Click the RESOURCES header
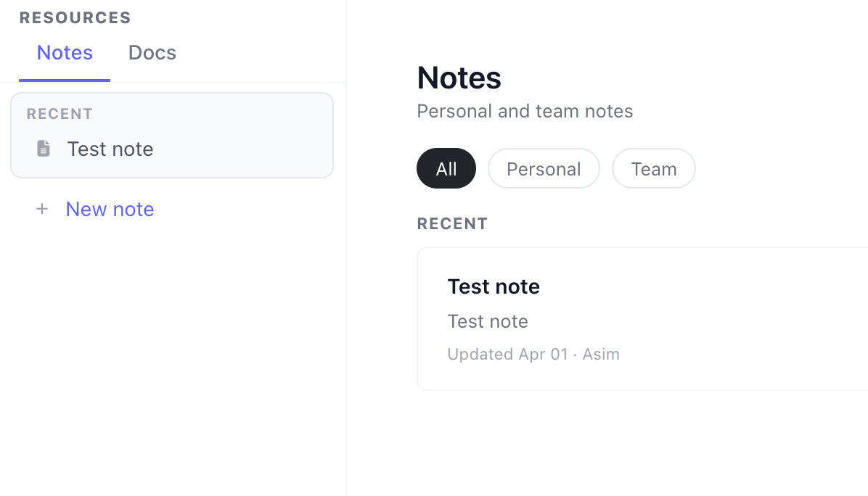This screenshot has height=496, width=868. 75,17
